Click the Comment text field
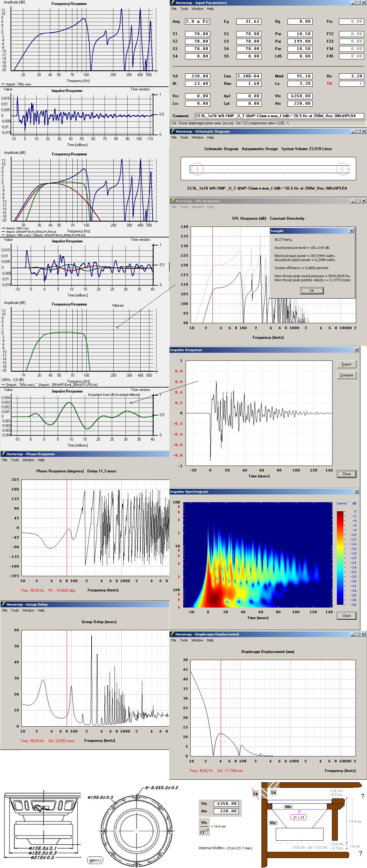 pos(279,116)
